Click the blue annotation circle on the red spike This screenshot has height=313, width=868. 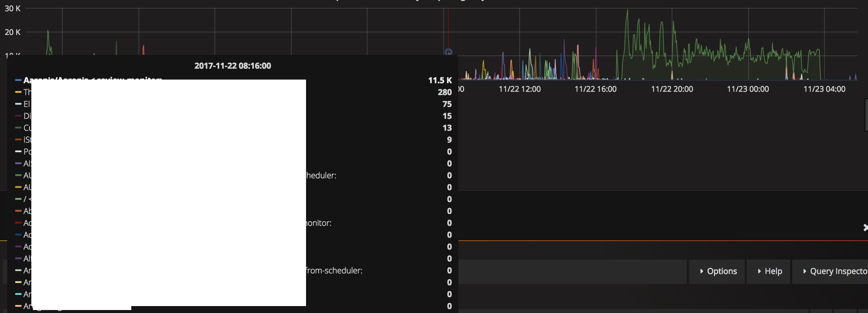tap(448, 52)
